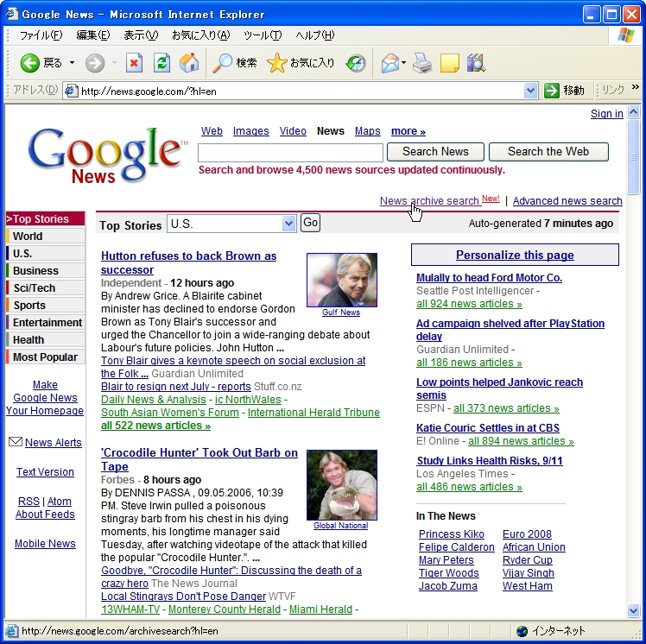Click the News Alerts envelope icon

point(16,441)
